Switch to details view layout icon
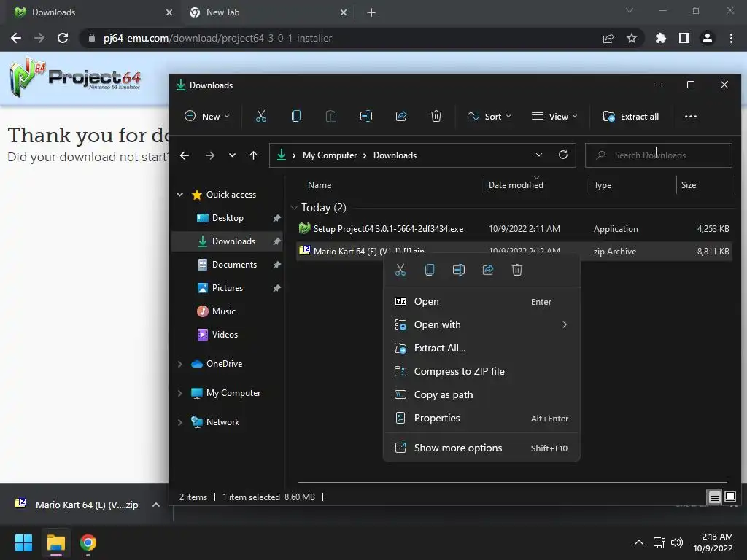 coord(715,497)
